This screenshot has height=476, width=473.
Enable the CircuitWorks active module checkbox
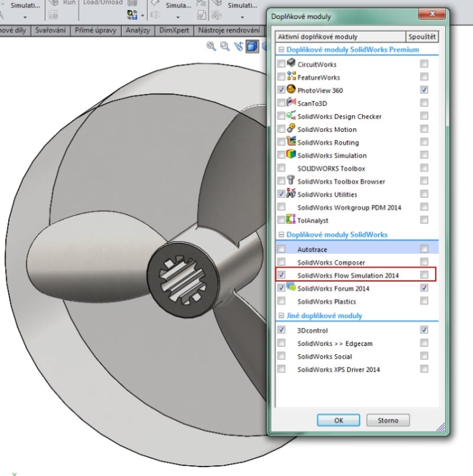click(x=282, y=63)
